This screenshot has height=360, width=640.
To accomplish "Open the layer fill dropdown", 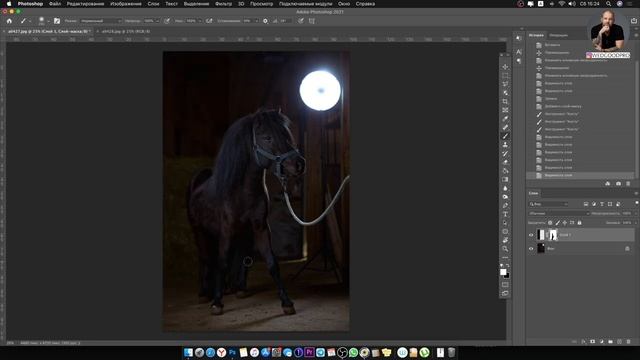I will tap(635, 223).
